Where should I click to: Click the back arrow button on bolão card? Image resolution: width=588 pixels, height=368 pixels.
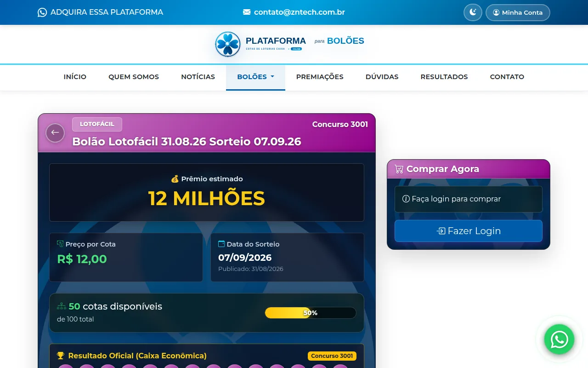pyautogui.click(x=55, y=133)
